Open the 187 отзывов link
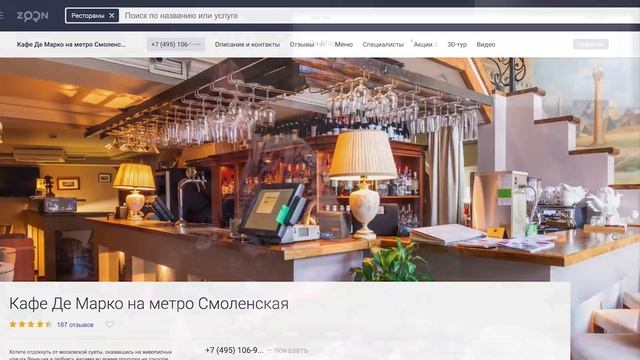 [x=75, y=325]
